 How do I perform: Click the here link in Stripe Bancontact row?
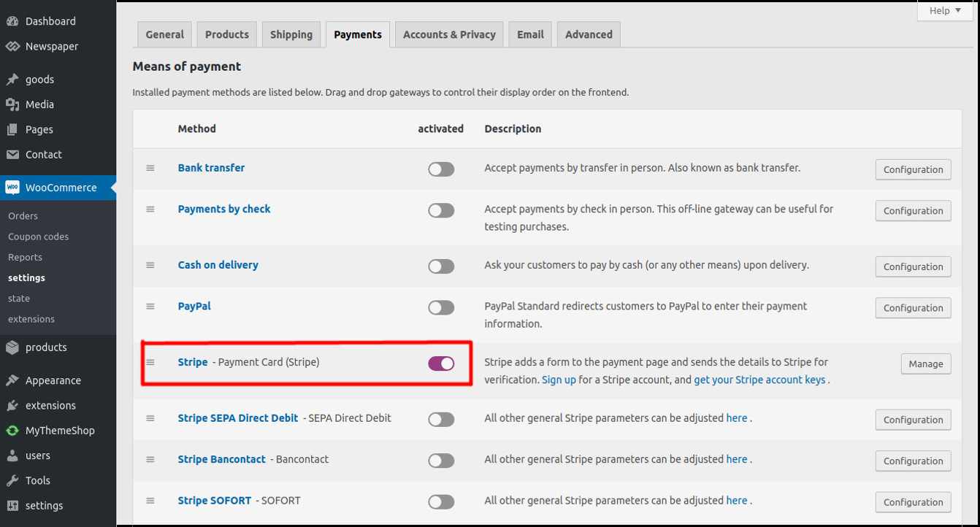pyautogui.click(x=737, y=459)
